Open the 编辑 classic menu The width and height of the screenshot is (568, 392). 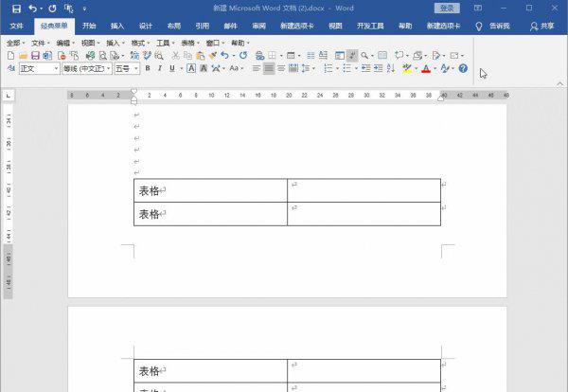[x=65, y=44]
